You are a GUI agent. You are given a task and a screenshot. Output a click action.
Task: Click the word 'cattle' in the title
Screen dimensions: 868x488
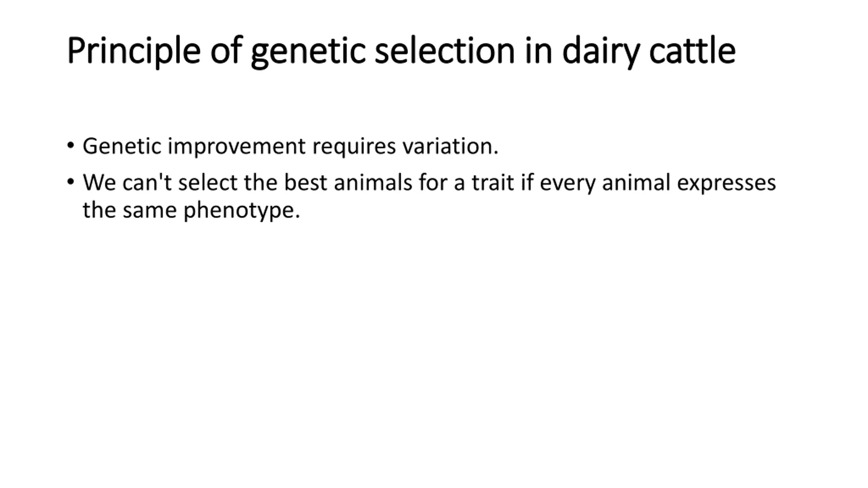coord(692,50)
